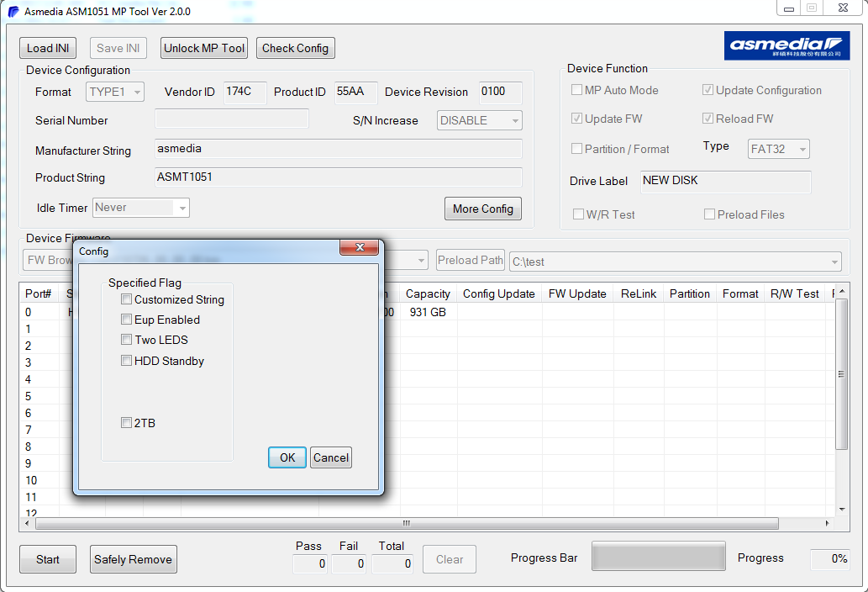Click the Product String field
This screenshot has height=592, width=868.
339,177
